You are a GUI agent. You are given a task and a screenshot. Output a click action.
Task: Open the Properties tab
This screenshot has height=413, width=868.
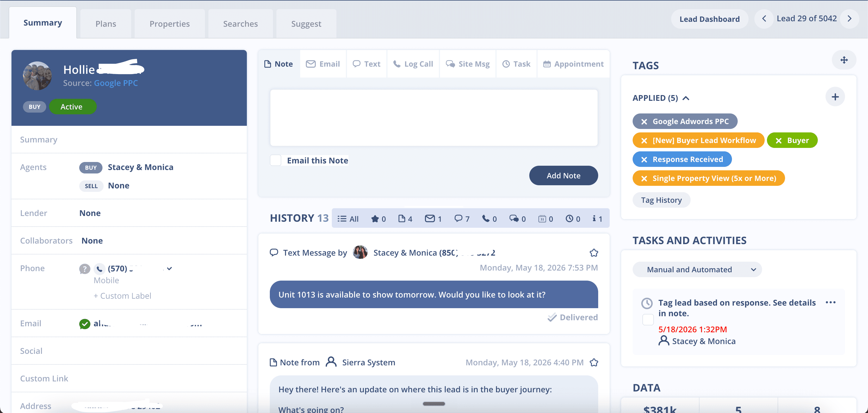[x=169, y=24]
